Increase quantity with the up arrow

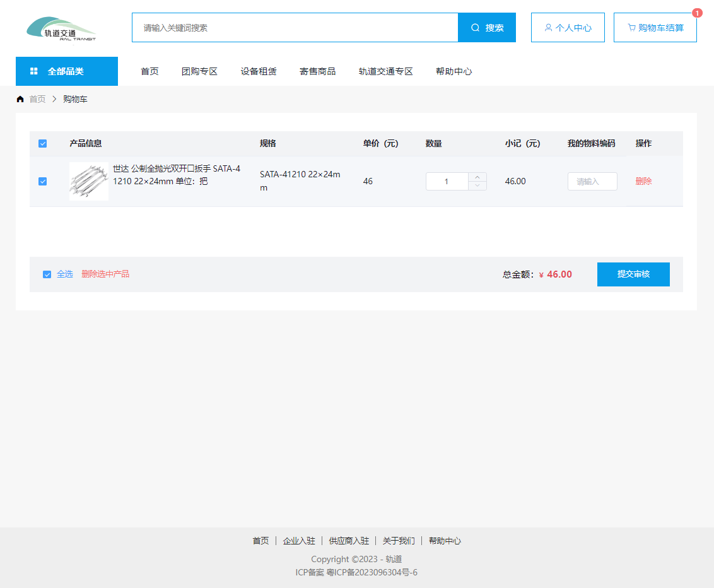[477, 177]
